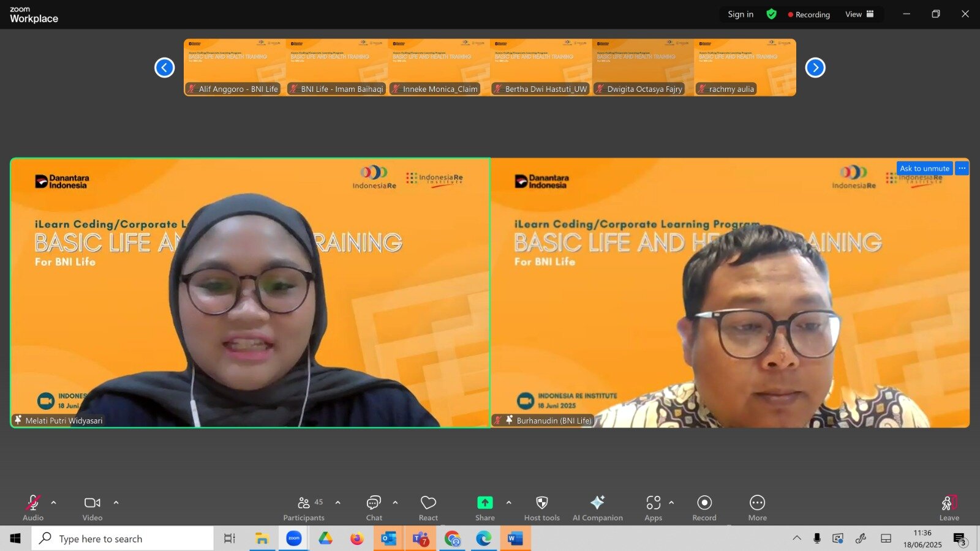980x551 pixels.
Task: Open Microsoft Word from taskbar
Action: coord(516,539)
